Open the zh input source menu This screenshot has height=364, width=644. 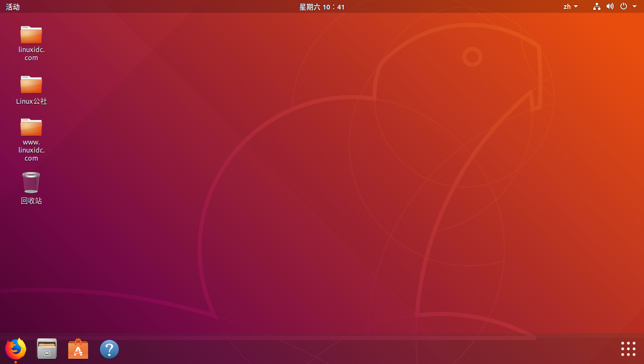571,7
